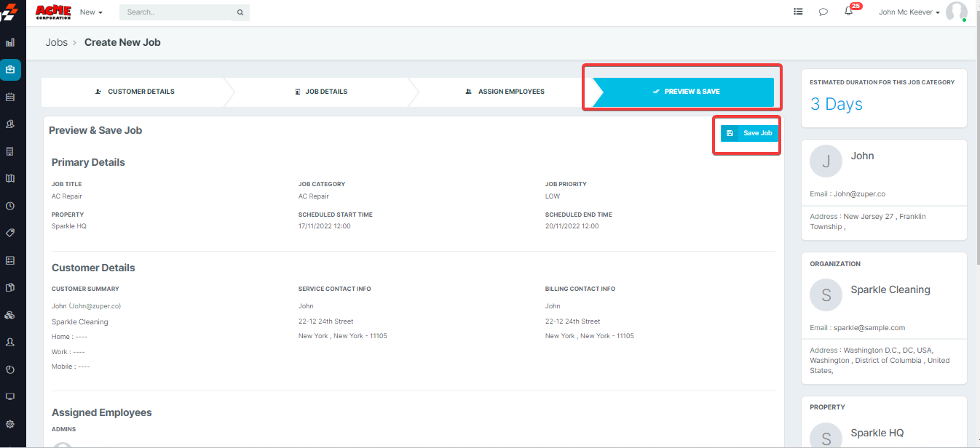This screenshot has width=980, height=448.
Task: Click the 3 Days estimated duration
Action: coord(836,104)
